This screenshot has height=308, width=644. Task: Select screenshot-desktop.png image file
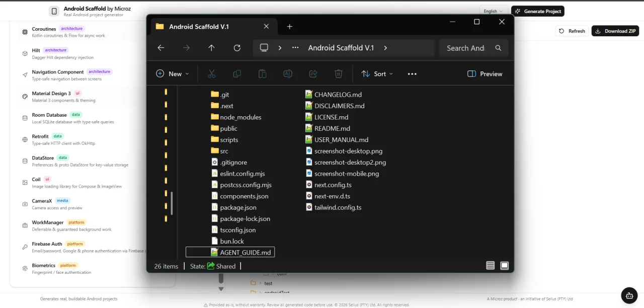click(344, 151)
